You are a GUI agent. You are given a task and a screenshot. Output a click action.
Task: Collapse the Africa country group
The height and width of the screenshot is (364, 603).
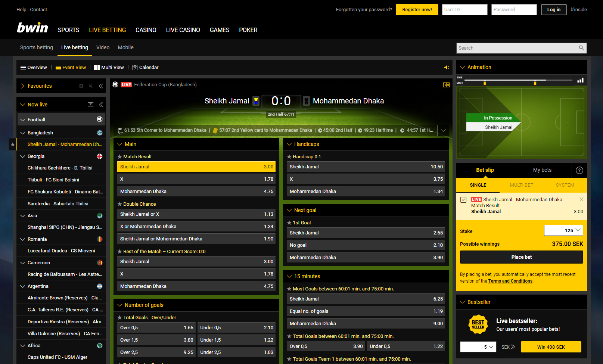click(23, 345)
